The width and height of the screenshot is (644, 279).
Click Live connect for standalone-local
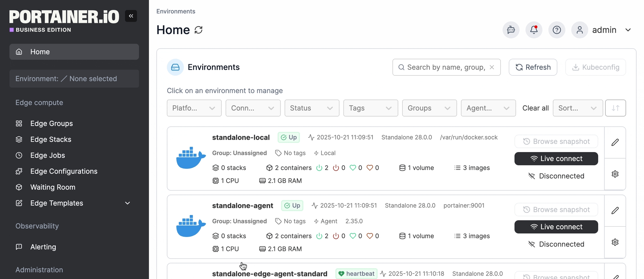coord(556,159)
